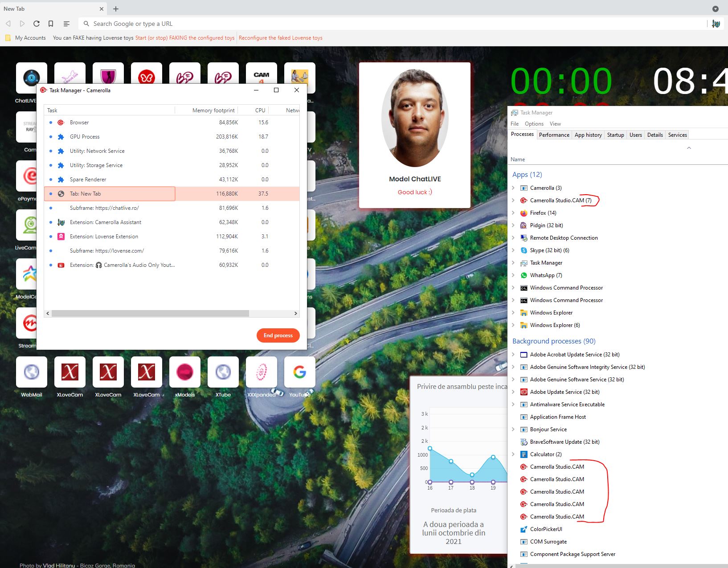Viewport: 728px width, 568px height.
Task: Click the End process button
Action: pyautogui.click(x=278, y=335)
